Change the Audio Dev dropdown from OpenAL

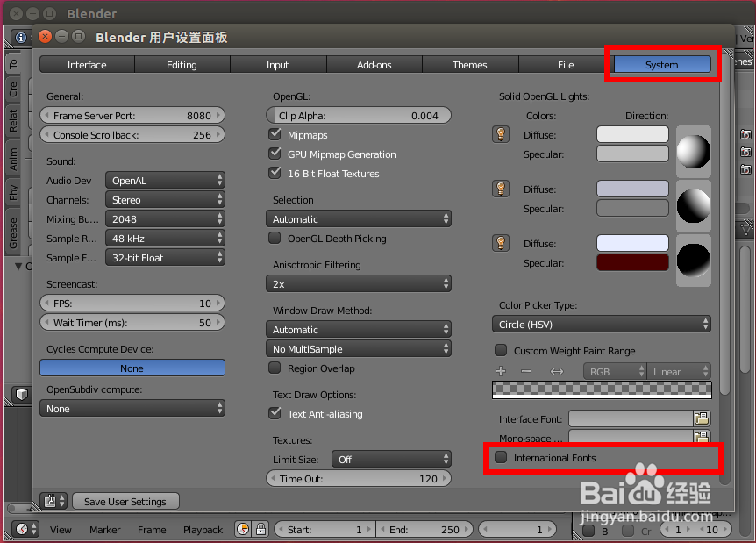click(x=165, y=180)
